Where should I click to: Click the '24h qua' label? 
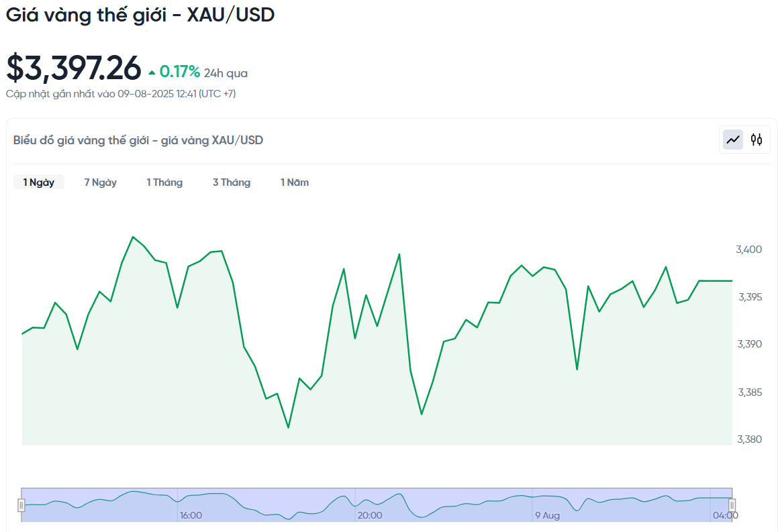click(226, 73)
